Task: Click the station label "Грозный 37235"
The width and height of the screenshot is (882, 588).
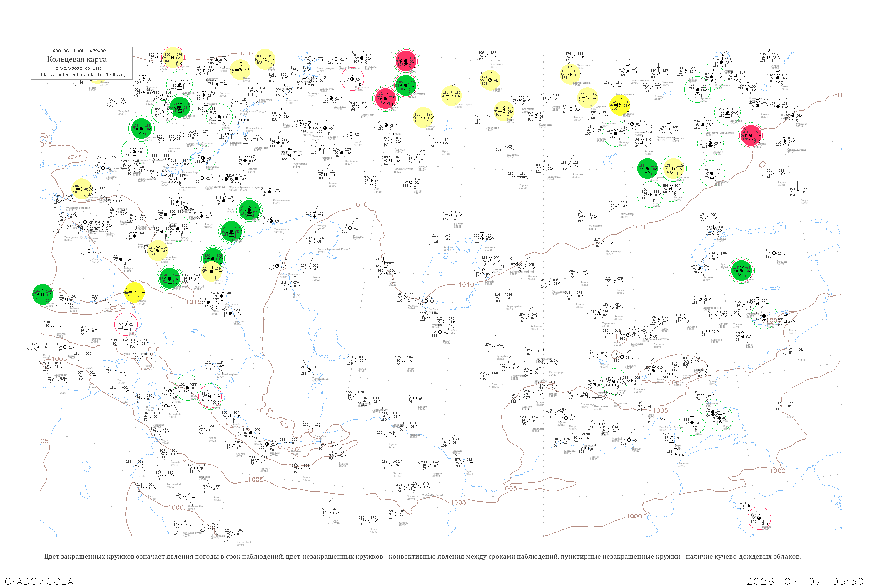Action: [x=198, y=288]
